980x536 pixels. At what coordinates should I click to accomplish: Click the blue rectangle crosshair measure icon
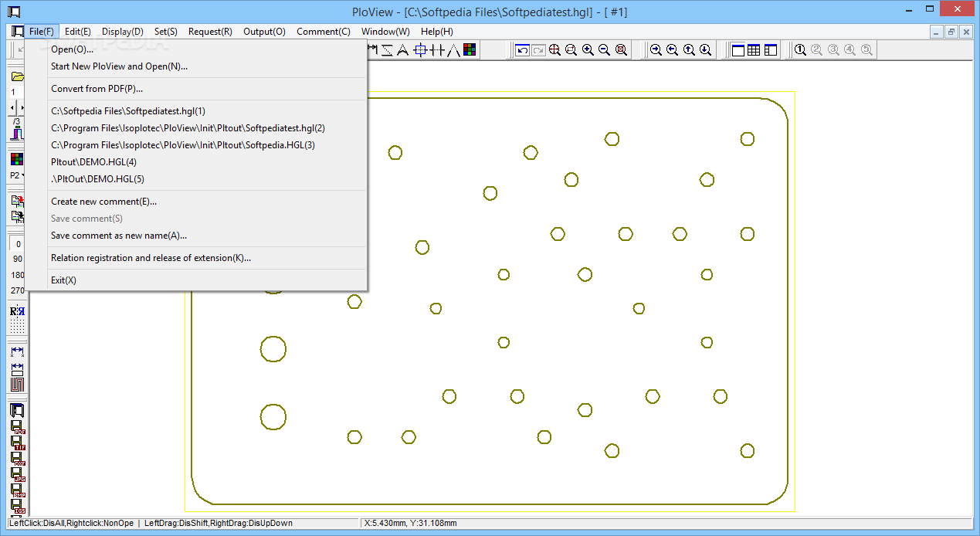[x=420, y=50]
